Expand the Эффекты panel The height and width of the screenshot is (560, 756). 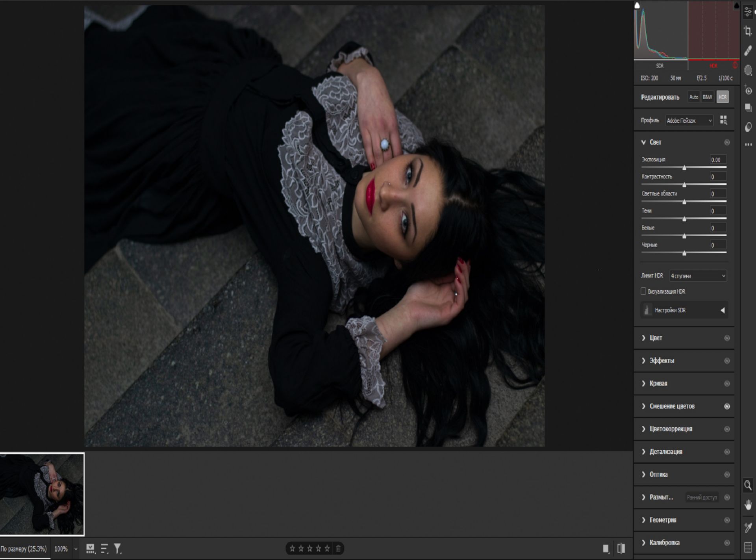click(x=643, y=361)
